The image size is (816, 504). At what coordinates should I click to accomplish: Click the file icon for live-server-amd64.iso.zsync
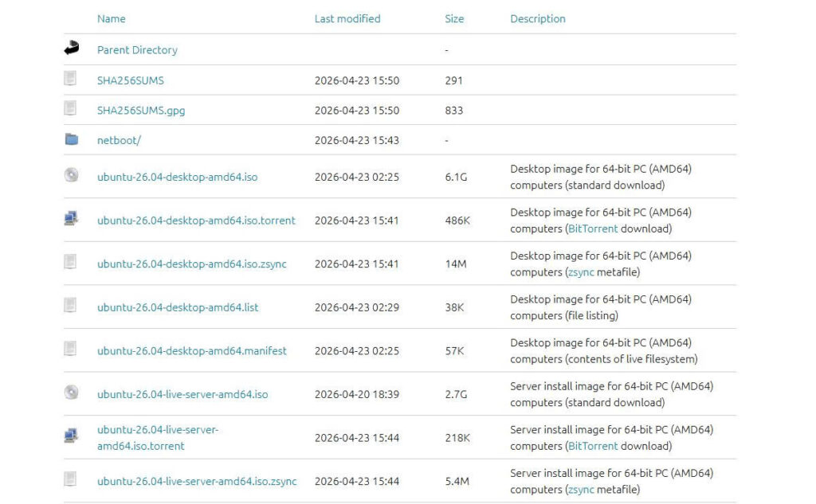tap(70, 479)
